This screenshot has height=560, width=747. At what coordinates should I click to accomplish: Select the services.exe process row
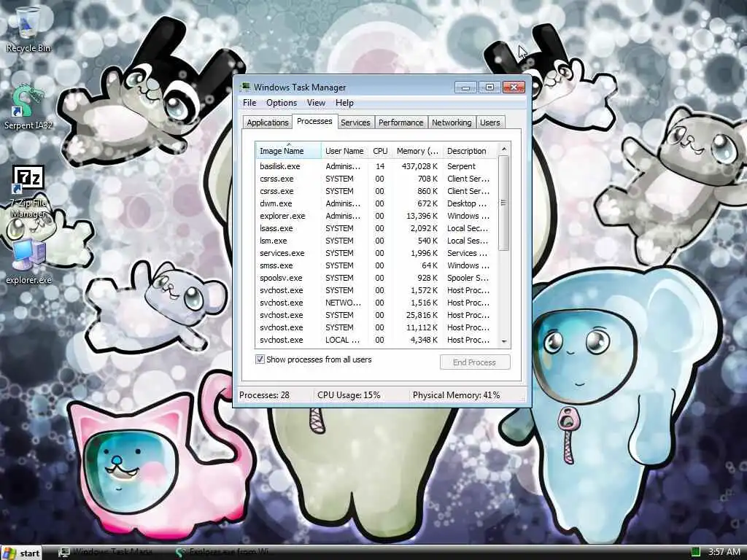click(376, 253)
